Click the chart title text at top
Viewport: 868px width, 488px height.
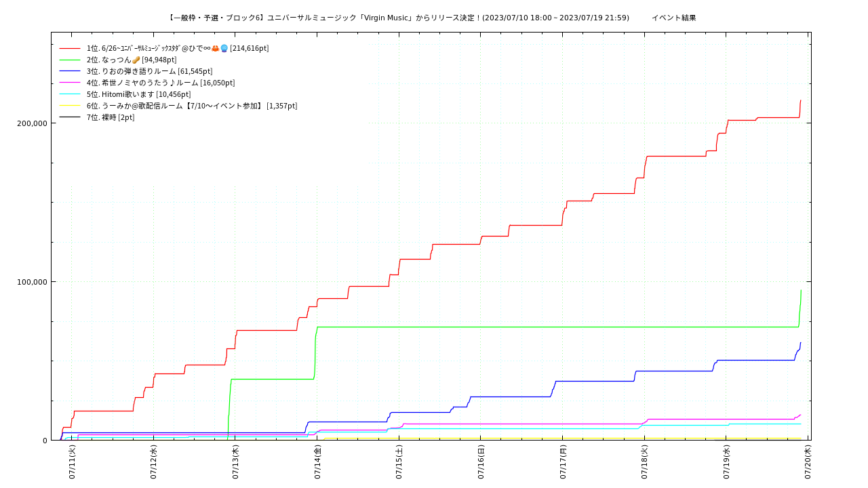pos(399,18)
